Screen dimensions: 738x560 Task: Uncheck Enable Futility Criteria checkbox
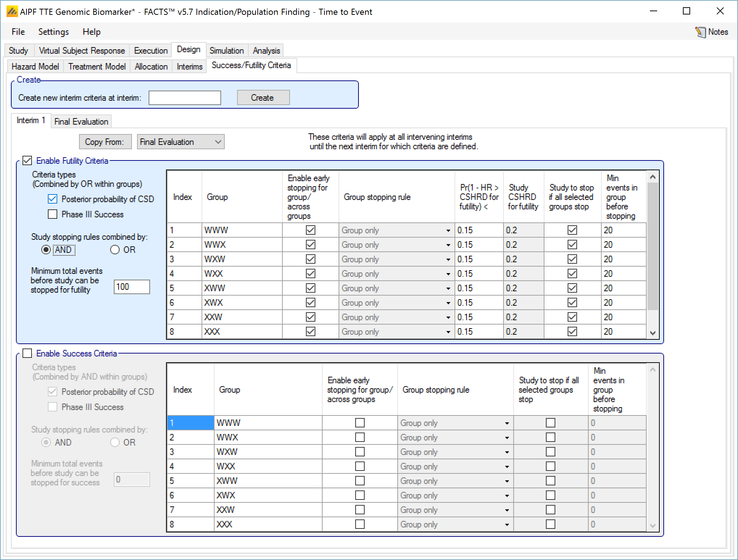tap(28, 160)
